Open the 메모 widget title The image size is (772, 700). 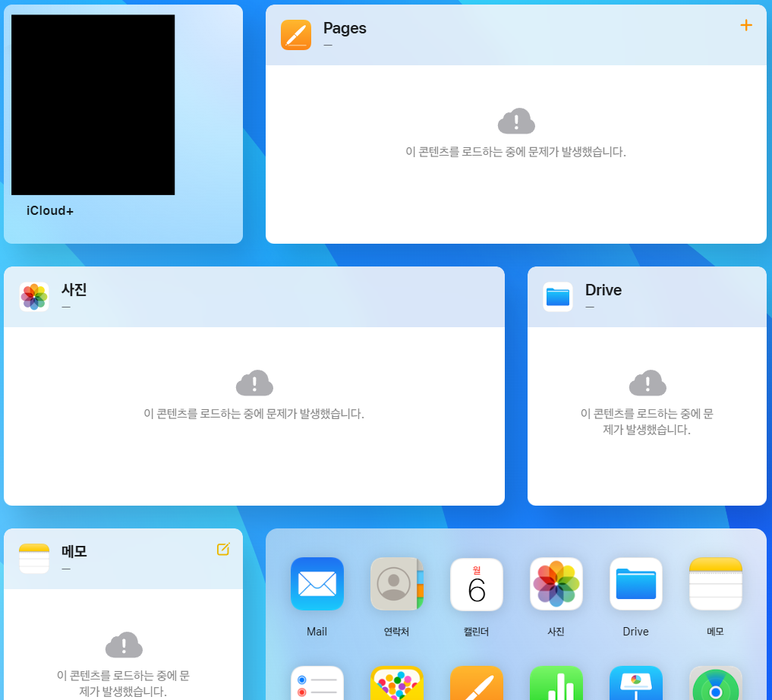coord(74,551)
